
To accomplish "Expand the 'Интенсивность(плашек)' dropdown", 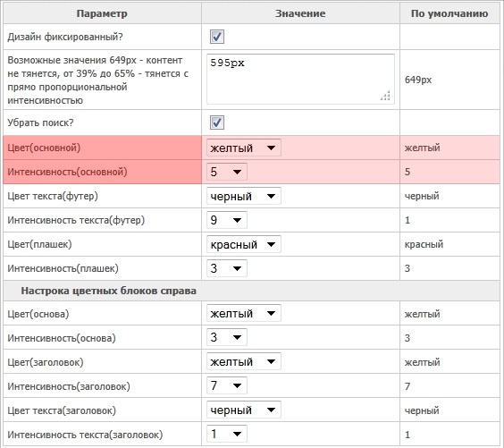I will (227, 268).
